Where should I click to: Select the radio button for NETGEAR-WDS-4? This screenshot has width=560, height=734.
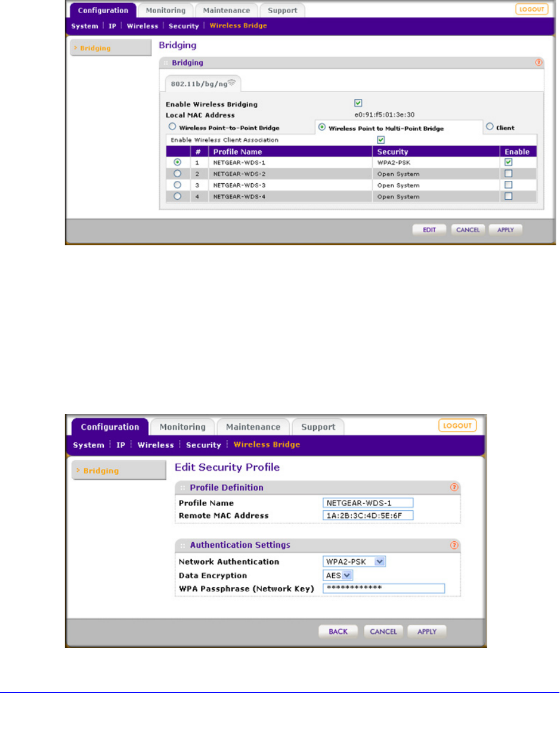click(x=177, y=196)
